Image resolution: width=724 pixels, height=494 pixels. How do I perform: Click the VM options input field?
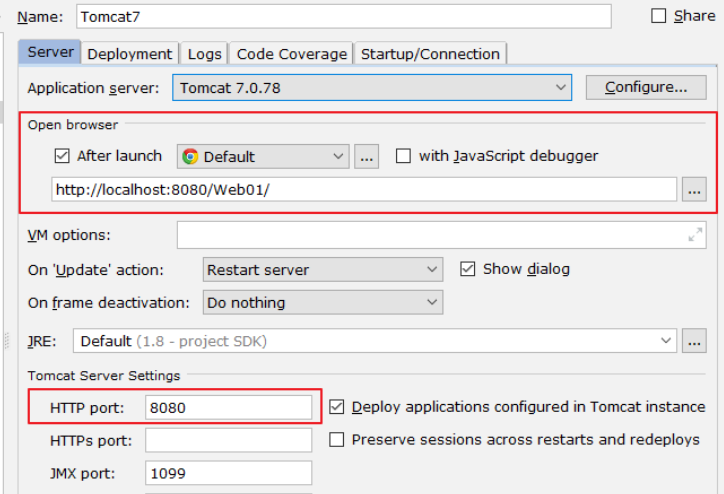coord(441,235)
